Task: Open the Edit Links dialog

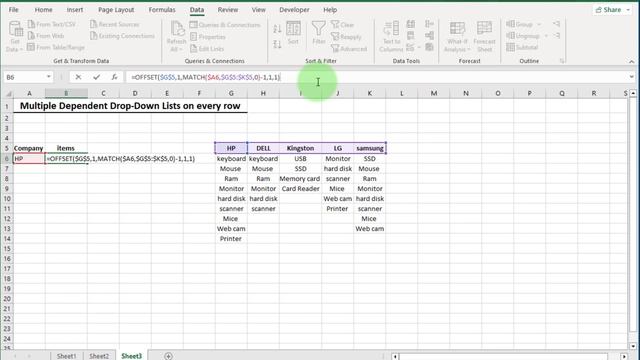Action: tap(207, 49)
